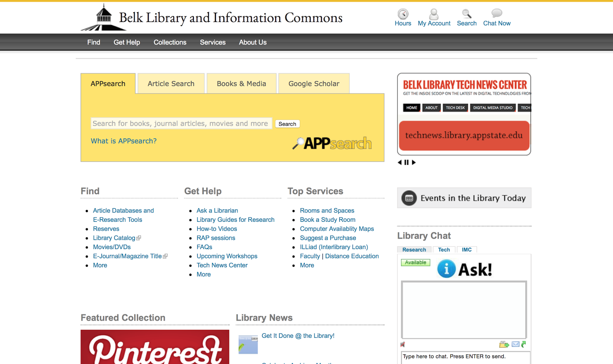Click Suggest a Purchase

(x=328, y=238)
